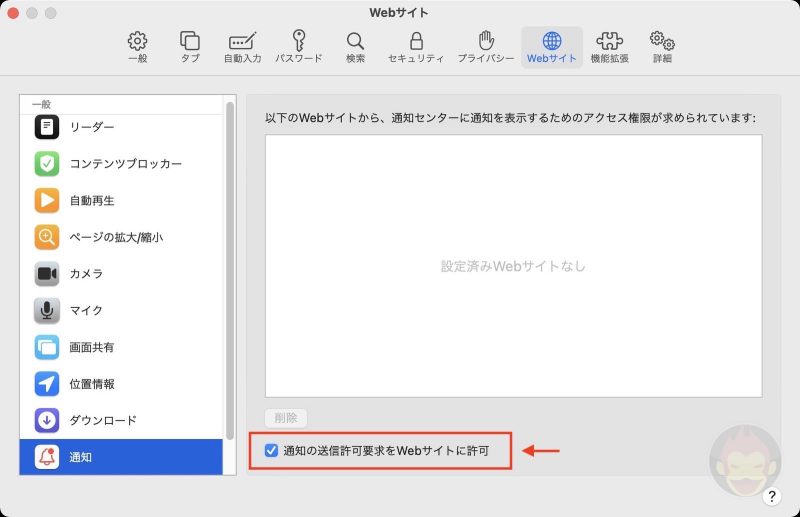
Task: Click the リーダー (Reader) sidebar icon
Action: (x=47, y=127)
